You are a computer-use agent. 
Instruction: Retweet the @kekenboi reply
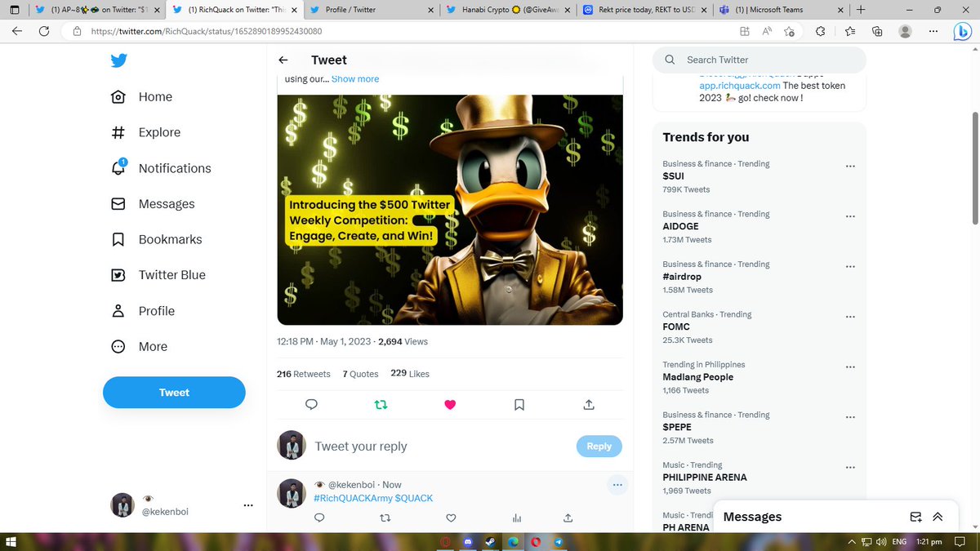(x=385, y=518)
